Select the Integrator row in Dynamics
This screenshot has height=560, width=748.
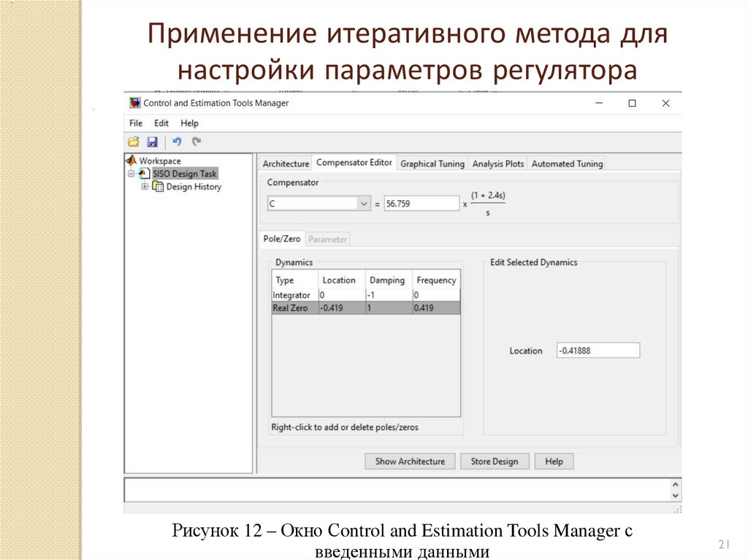pyautogui.click(x=366, y=295)
